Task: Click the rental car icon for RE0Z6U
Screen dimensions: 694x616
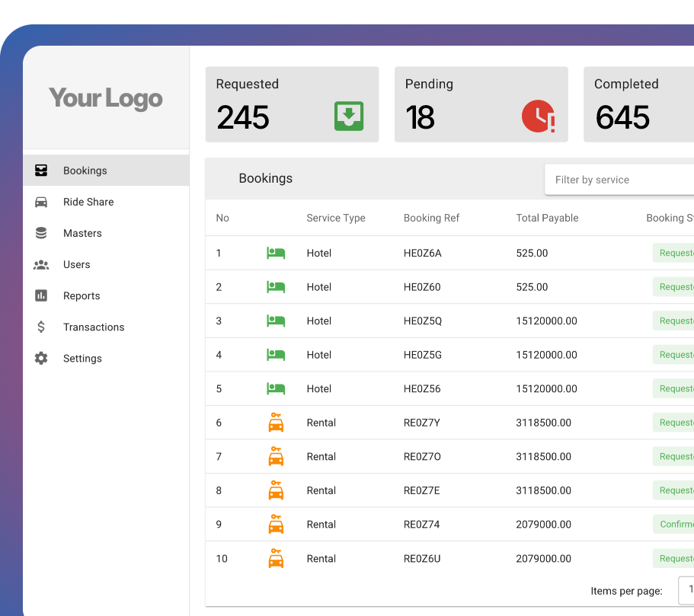Action: point(276,558)
